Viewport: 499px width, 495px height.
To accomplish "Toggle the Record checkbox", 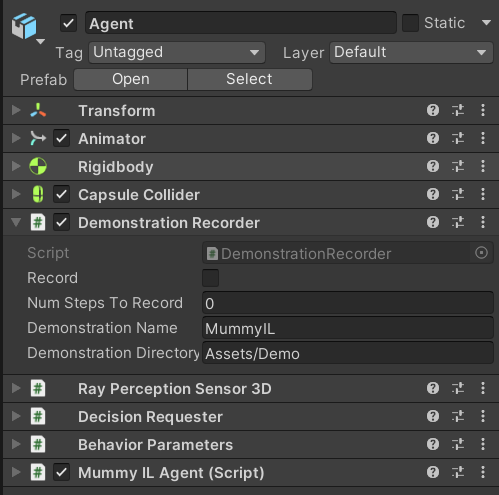I will tap(210, 278).
